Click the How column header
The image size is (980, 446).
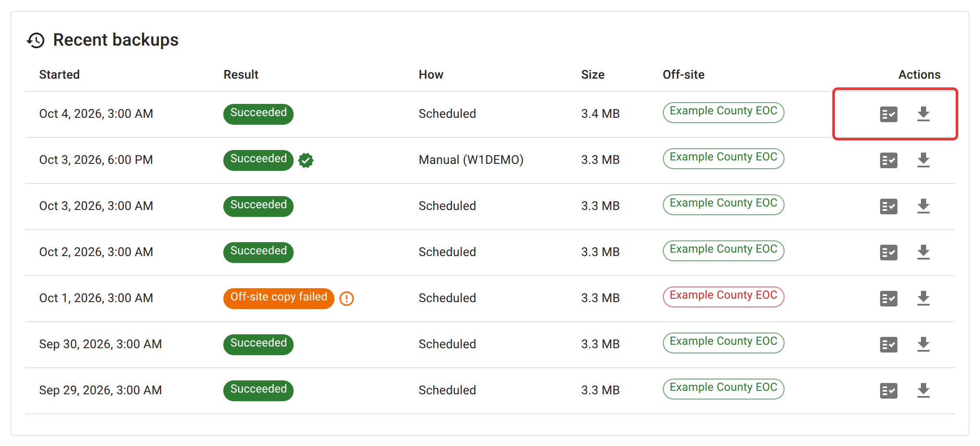tap(431, 75)
